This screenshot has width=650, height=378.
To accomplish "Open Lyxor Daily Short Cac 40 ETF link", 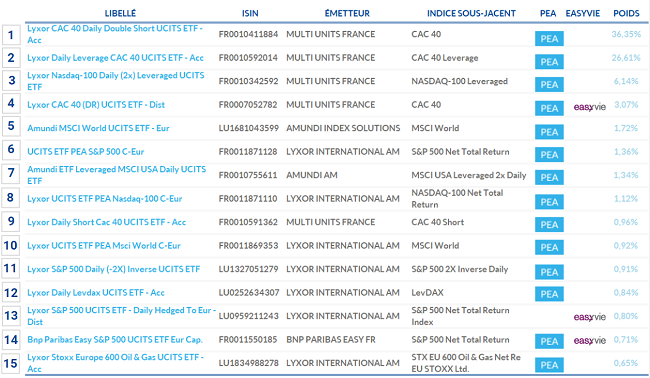I will tap(107, 222).
